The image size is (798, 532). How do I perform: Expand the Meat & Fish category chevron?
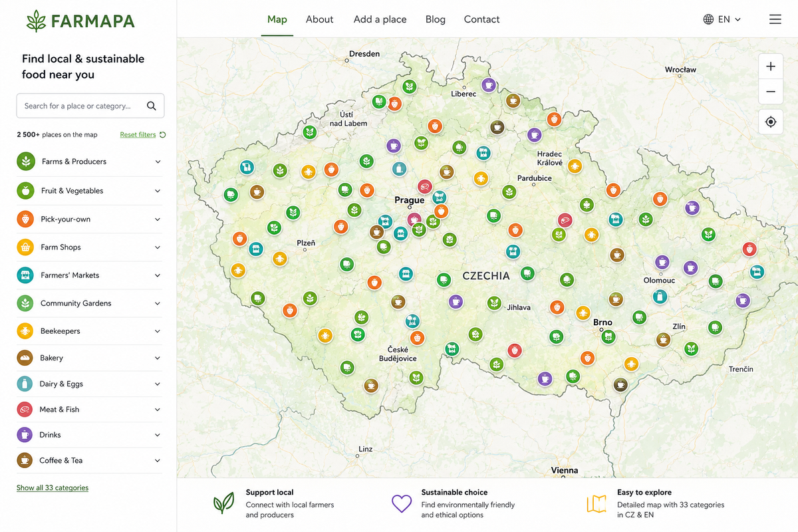point(158,410)
